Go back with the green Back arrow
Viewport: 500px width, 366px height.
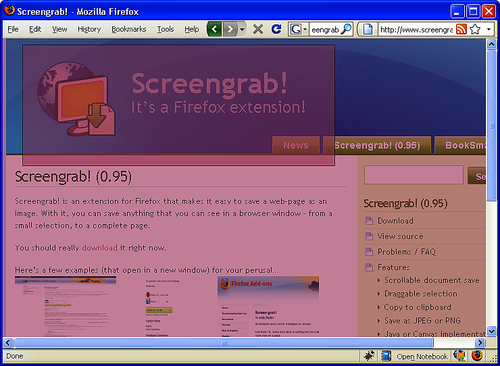click(215, 29)
